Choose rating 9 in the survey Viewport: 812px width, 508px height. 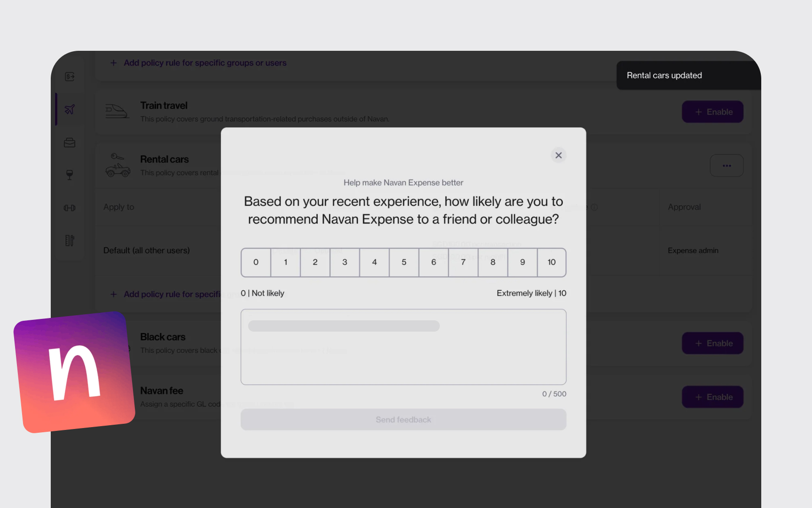[523, 262]
